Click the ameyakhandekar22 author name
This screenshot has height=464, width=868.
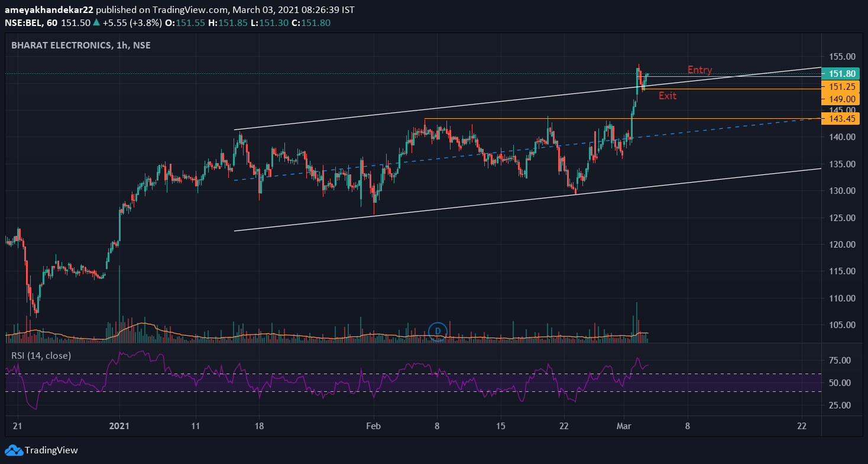pos(49,10)
